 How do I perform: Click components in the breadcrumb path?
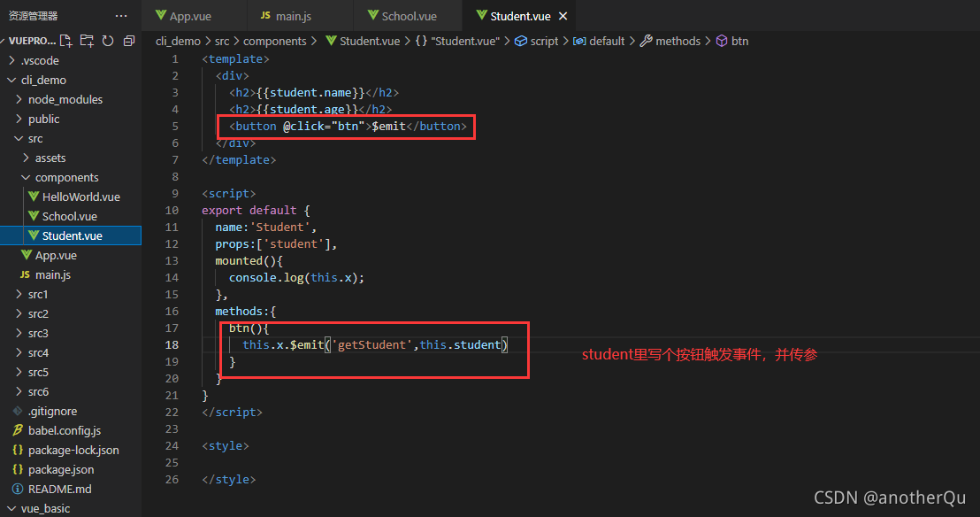click(x=274, y=41)
